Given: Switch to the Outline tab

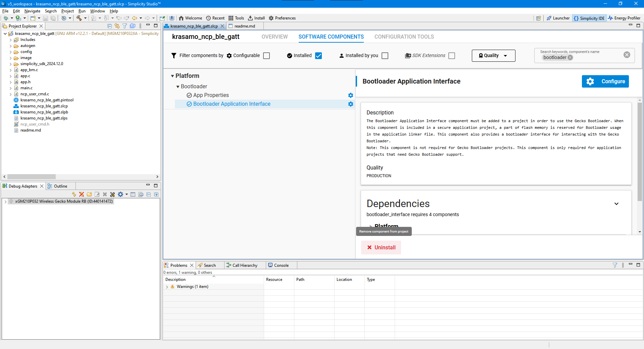Looking at the screenshot, I should [x=60, y=186].
